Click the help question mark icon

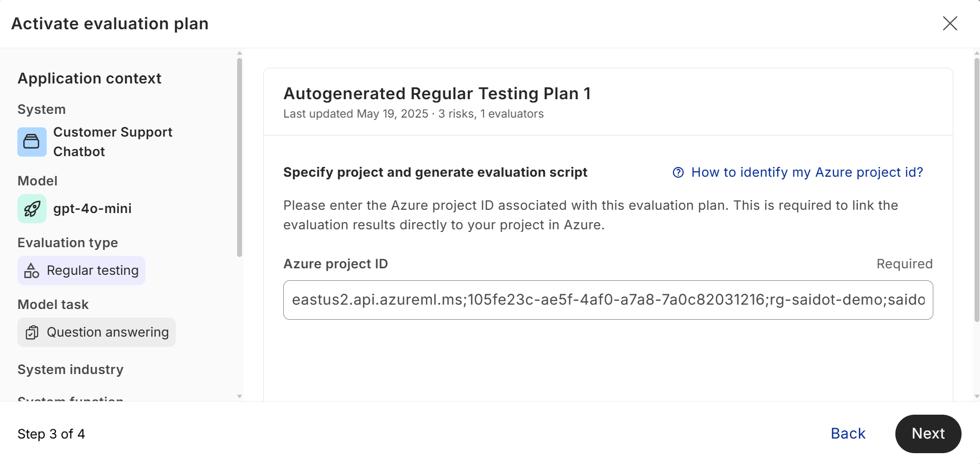point(678,172)
